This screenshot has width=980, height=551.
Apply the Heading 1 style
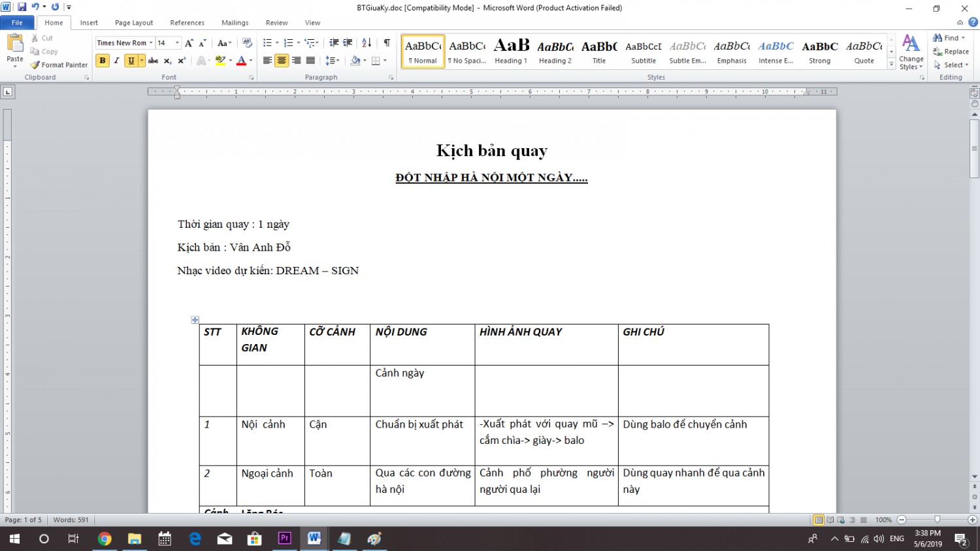pos(511,52)
